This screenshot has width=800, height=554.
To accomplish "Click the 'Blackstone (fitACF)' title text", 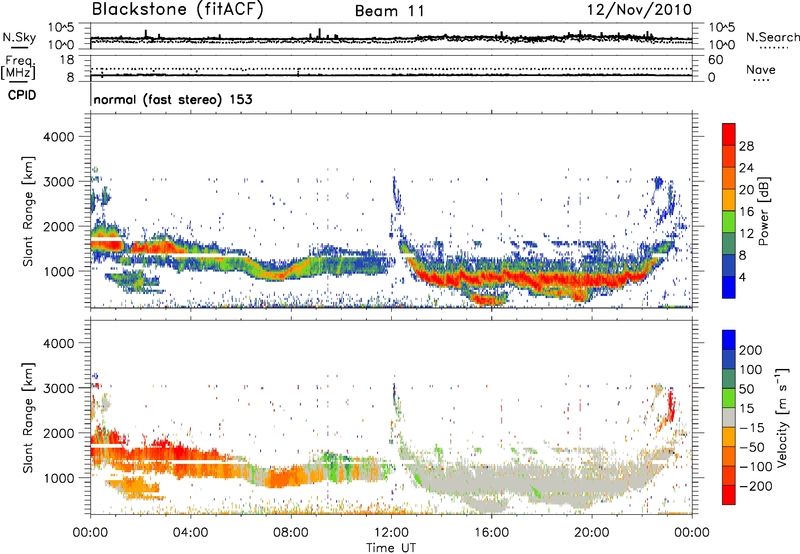I will (178, 10).
